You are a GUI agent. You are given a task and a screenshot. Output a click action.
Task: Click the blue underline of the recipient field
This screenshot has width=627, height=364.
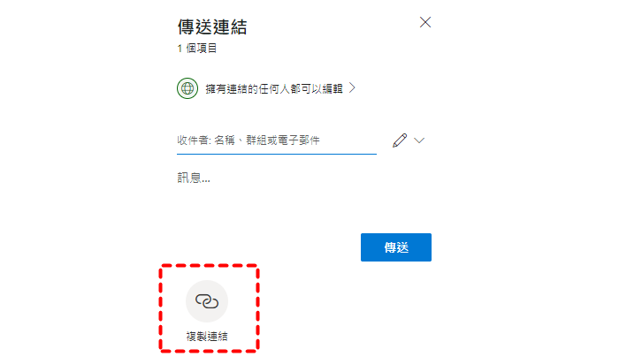click(277, 154)
